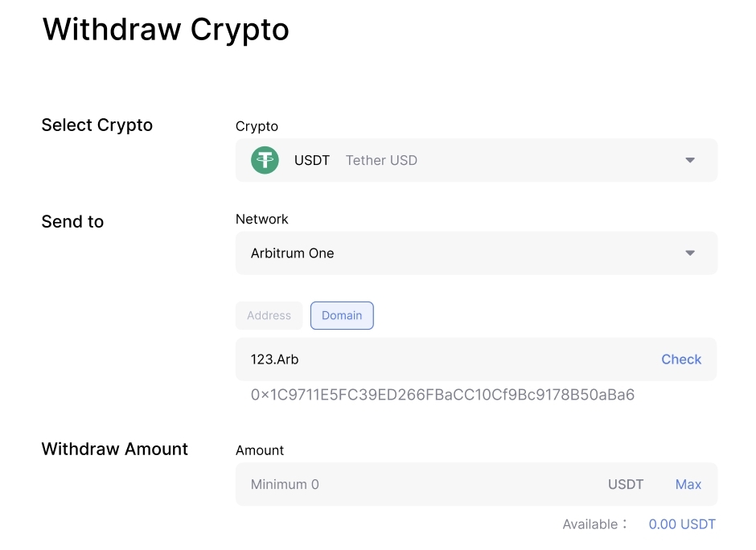Image resolution: width=756 pixels, height=550 pixels.
Task: Expand the Crypto dropdown arrow
Action: [689, 160]
